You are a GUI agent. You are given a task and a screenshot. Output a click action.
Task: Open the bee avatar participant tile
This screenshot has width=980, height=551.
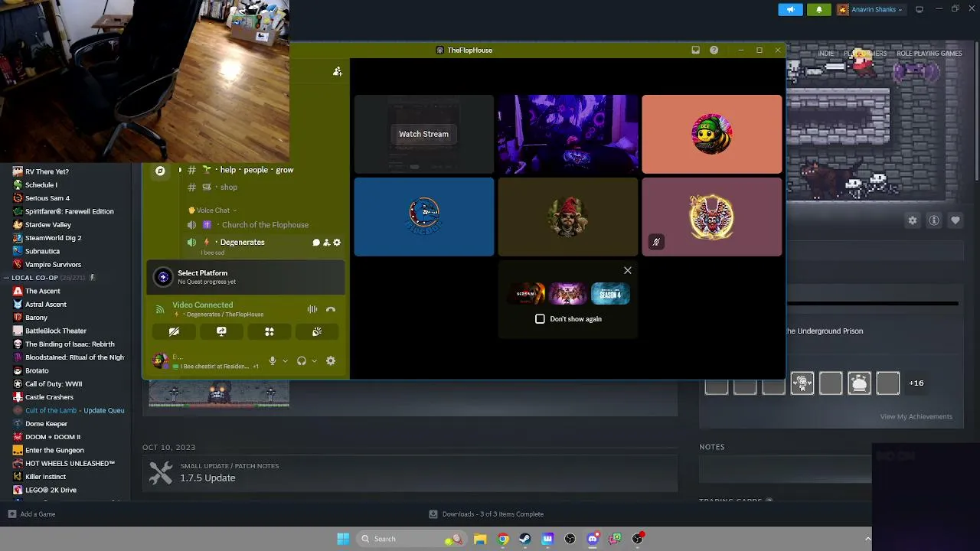point(712,134)
